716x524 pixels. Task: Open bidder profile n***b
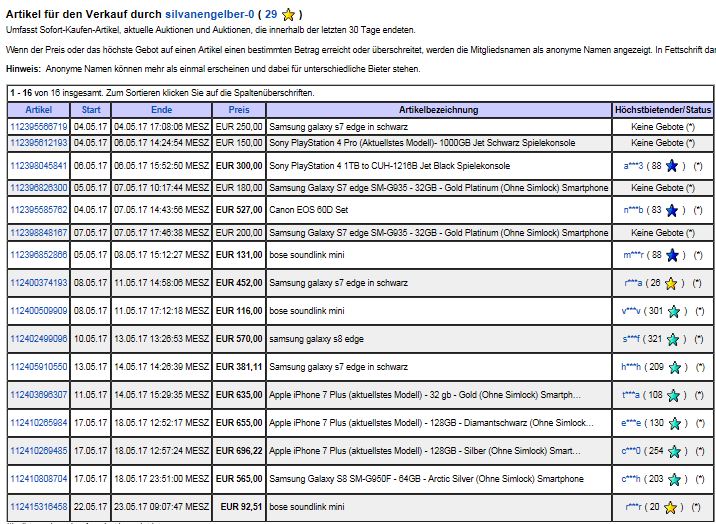click(633, 210)
